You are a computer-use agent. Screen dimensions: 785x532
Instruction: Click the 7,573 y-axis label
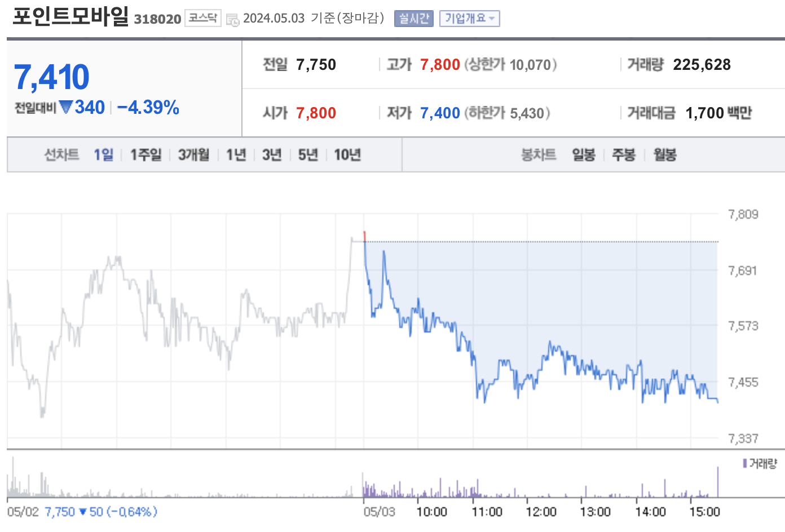tap(743, 326)
